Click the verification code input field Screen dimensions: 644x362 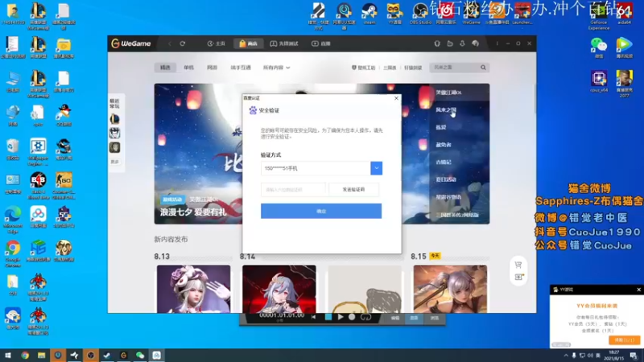293,190
